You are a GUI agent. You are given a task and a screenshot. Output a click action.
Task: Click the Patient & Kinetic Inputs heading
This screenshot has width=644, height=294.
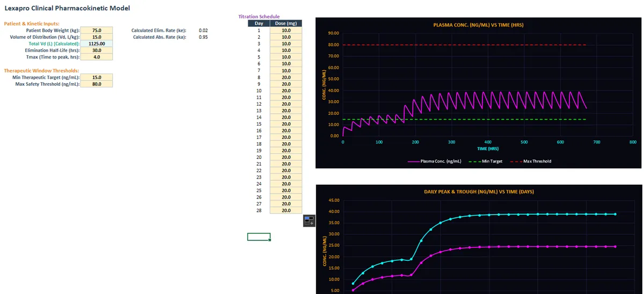(32, 24)
